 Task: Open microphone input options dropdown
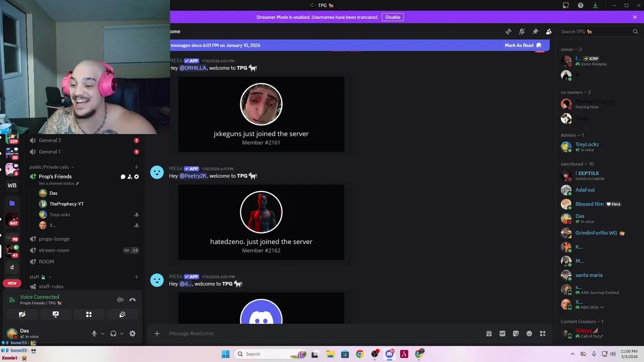[x=102, y=333]
